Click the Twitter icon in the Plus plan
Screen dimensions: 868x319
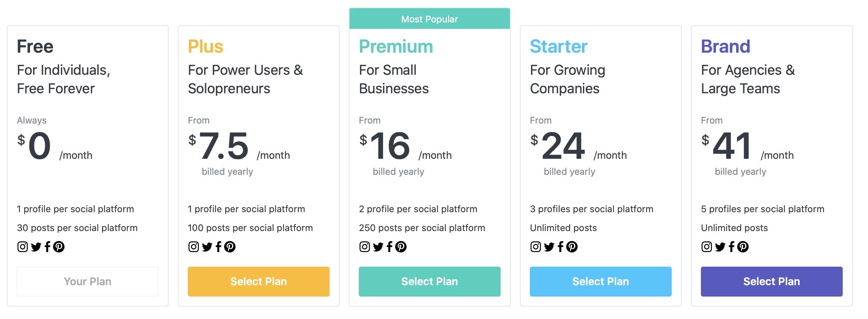[207, 247]
